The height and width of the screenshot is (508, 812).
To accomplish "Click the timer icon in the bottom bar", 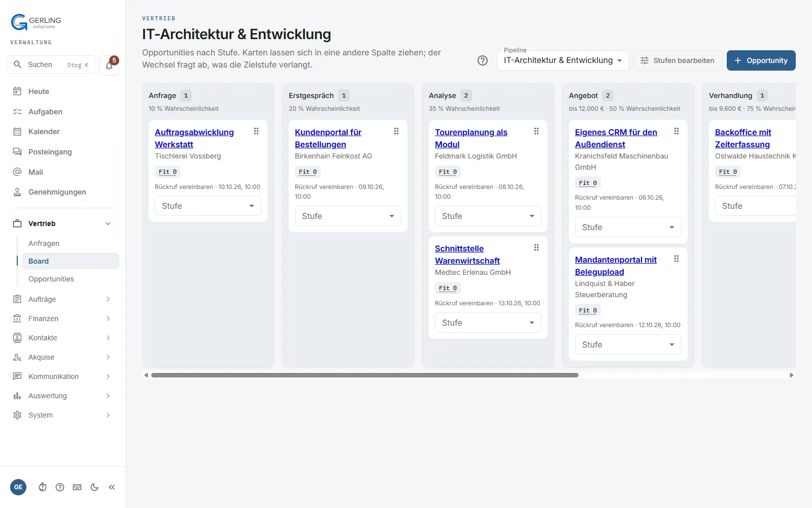I will click(43, 487).
